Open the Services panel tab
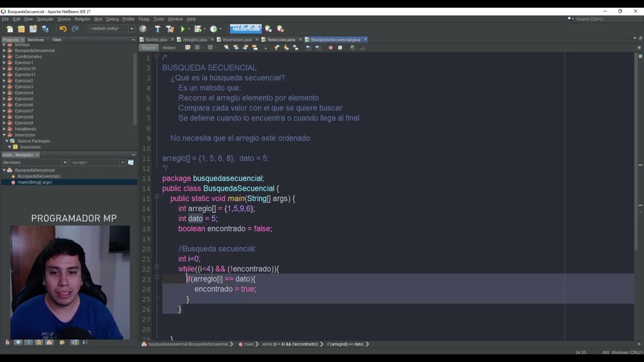644x362 pixels. 35,40
